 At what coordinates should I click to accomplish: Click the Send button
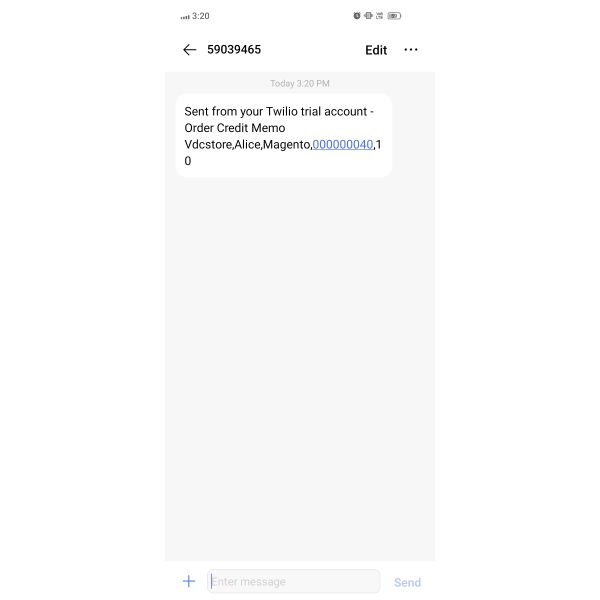pos(407,582)
